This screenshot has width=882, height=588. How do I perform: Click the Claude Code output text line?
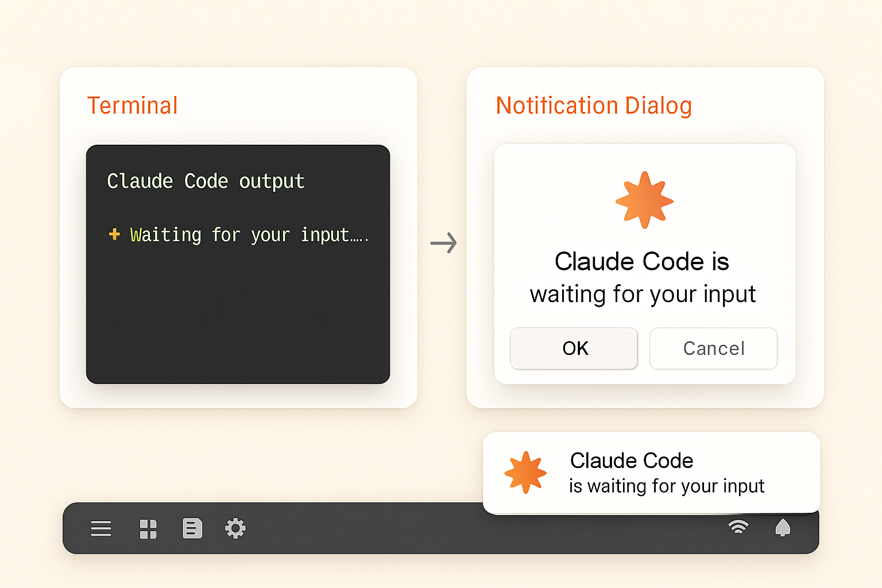pyautogui.click(x=206, y=181)
